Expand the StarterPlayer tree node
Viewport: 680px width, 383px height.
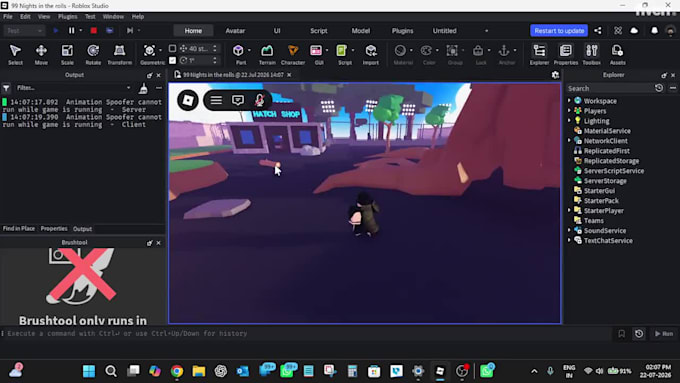coord(569,210)
